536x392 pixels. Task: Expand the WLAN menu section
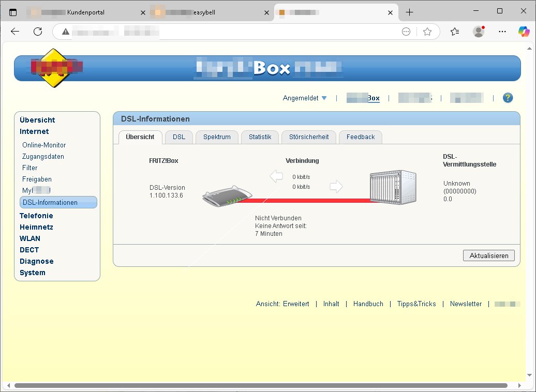tap(30, 238)
